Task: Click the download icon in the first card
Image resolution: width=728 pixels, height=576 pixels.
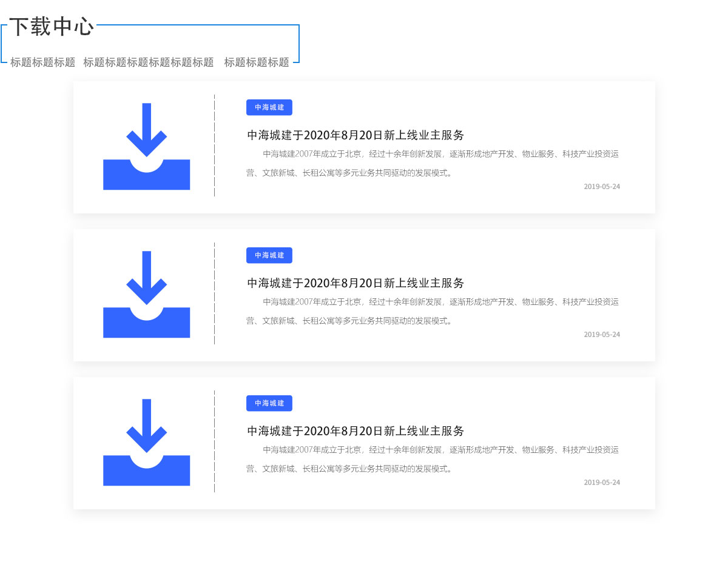Action: coord(147,146)
